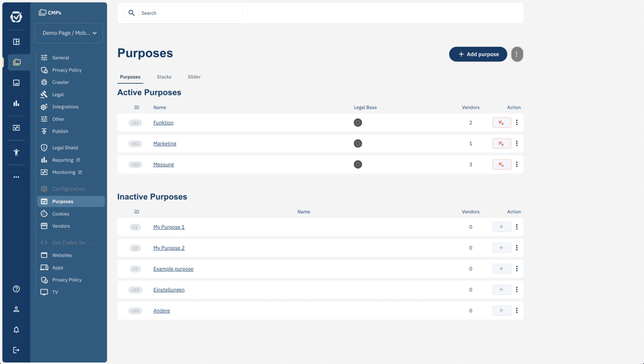Activate My Purpose 1 with plus button
Viewport: 644px width, 364px height.
click(501, 227)
